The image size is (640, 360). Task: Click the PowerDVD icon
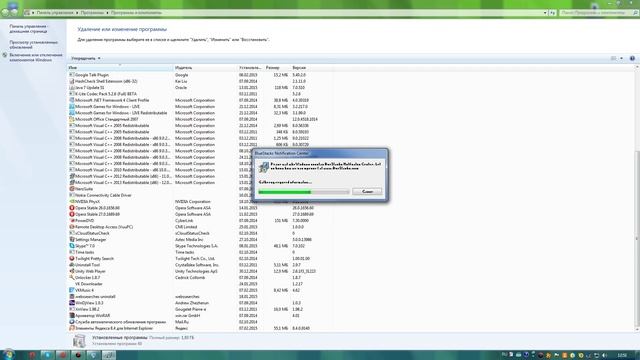[72, 220]
